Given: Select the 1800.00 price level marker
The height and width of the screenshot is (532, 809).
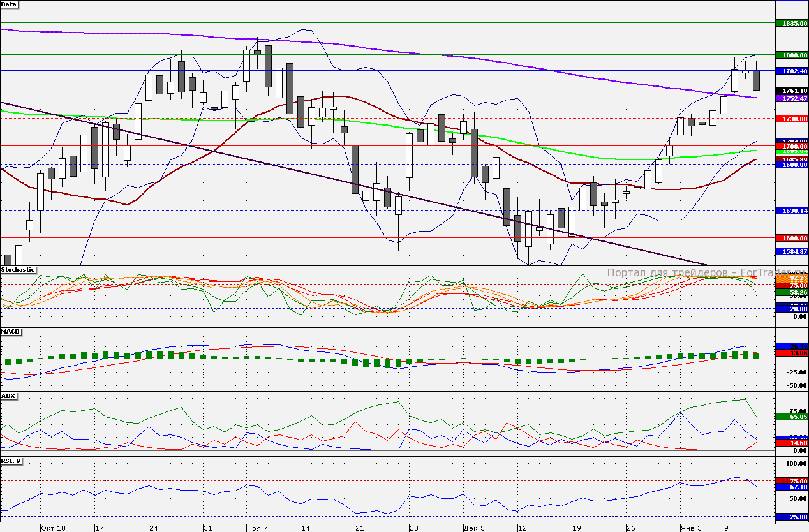Looking at the screenshot, I should click(791, 55).
